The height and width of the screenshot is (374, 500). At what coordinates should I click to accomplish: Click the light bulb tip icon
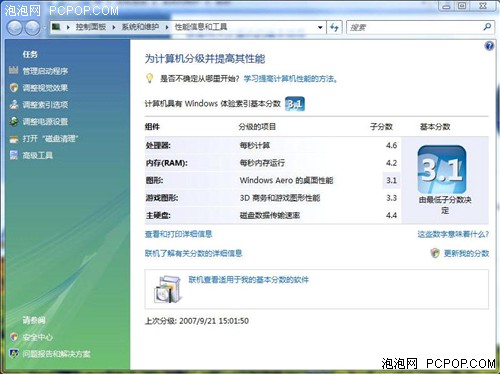150,78
